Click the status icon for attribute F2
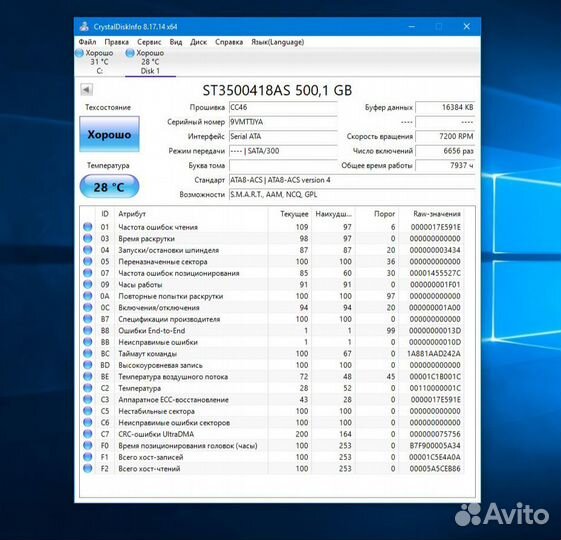This screenshot has height=540, width=561. pos(88,468)
